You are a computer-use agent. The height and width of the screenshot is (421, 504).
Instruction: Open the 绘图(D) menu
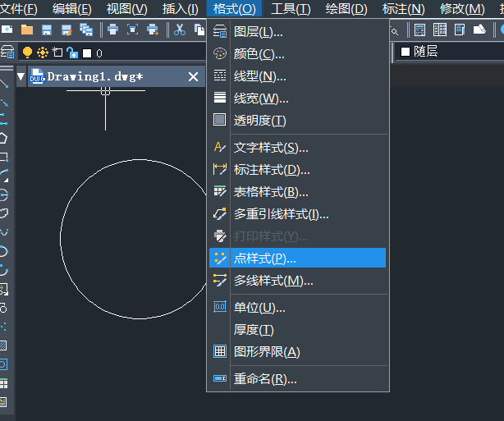coord(346,9)
